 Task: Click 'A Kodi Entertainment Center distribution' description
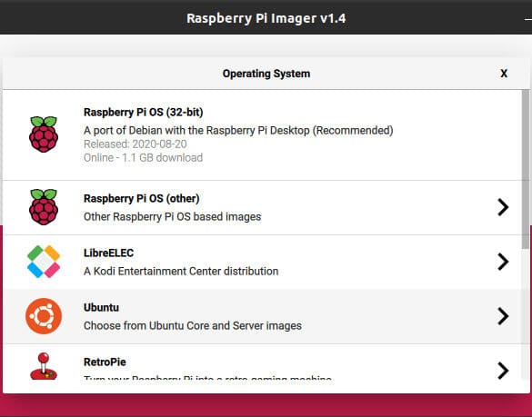coord(181,272)
